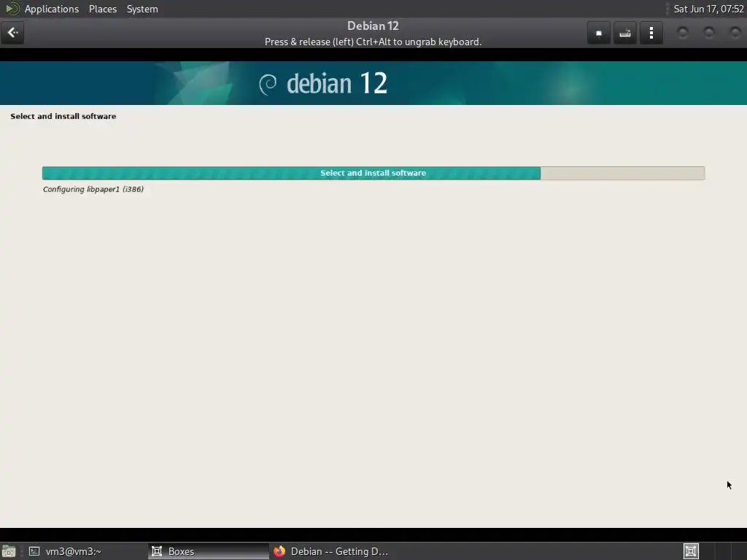The image size is (747, 560).
Task: Click the Applications menu logo icon
Action: click(x=12, y=9)
